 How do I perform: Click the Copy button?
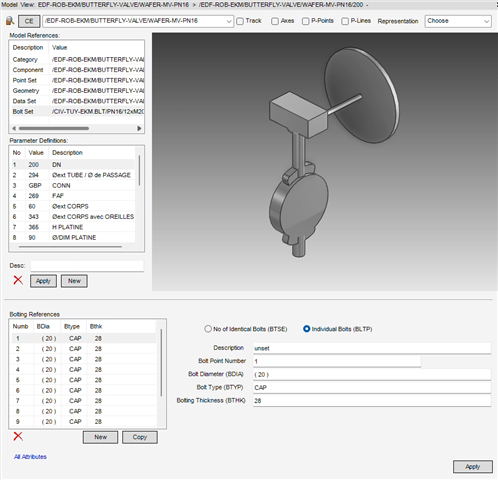[140, 437]
